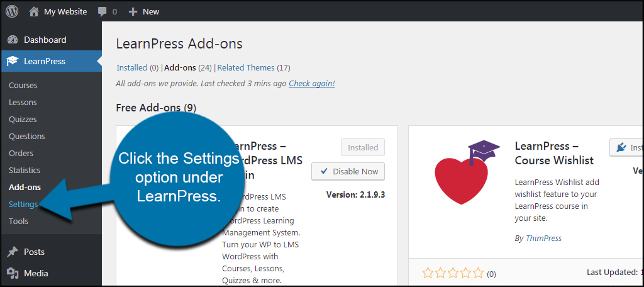
Task: Open the My Website home icon
Action: tap(34, 11)
